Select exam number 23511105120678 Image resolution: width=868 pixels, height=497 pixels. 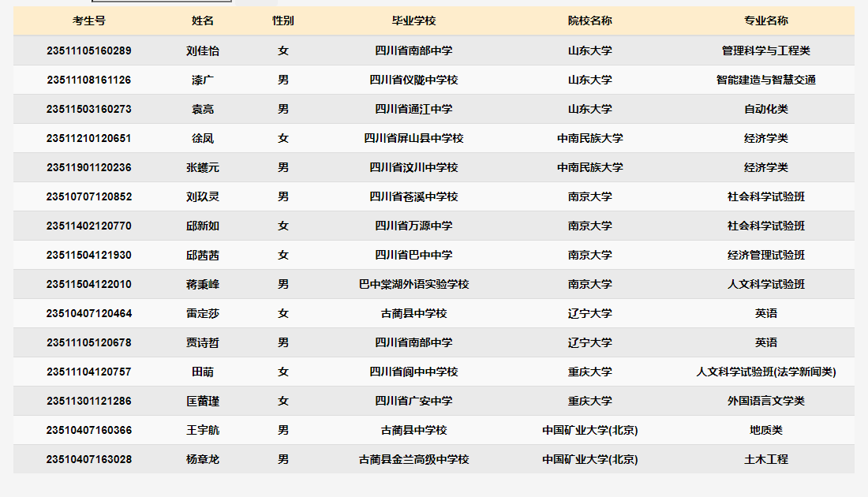click(89, 343)
